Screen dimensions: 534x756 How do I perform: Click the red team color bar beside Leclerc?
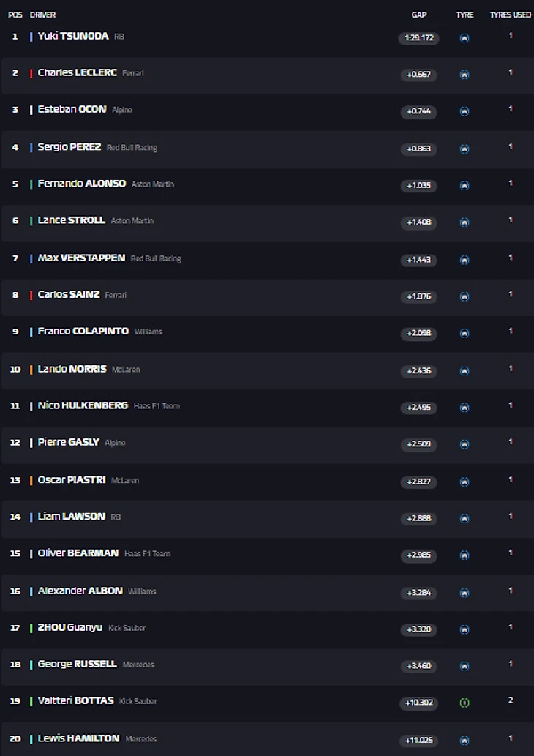pos(31,73)
